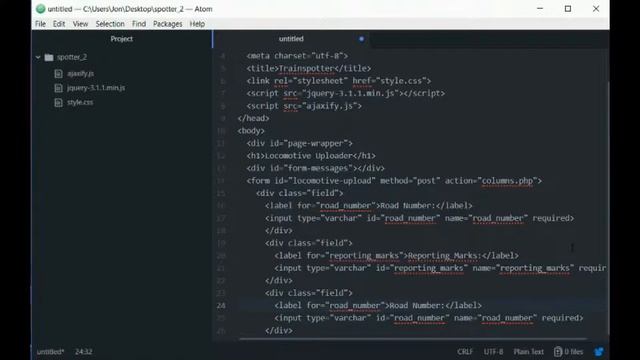
Task: Change encoding via UTF-8 selector
Action: coord(493,352)
